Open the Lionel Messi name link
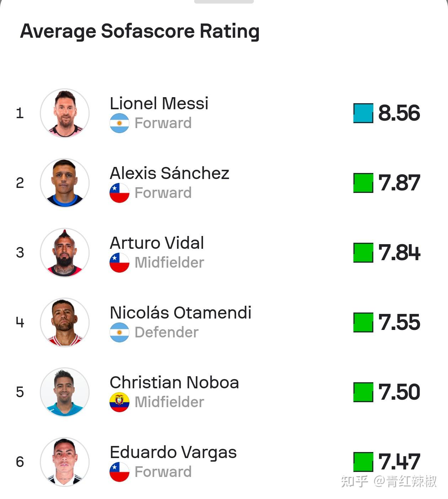 tap(159, 104)
